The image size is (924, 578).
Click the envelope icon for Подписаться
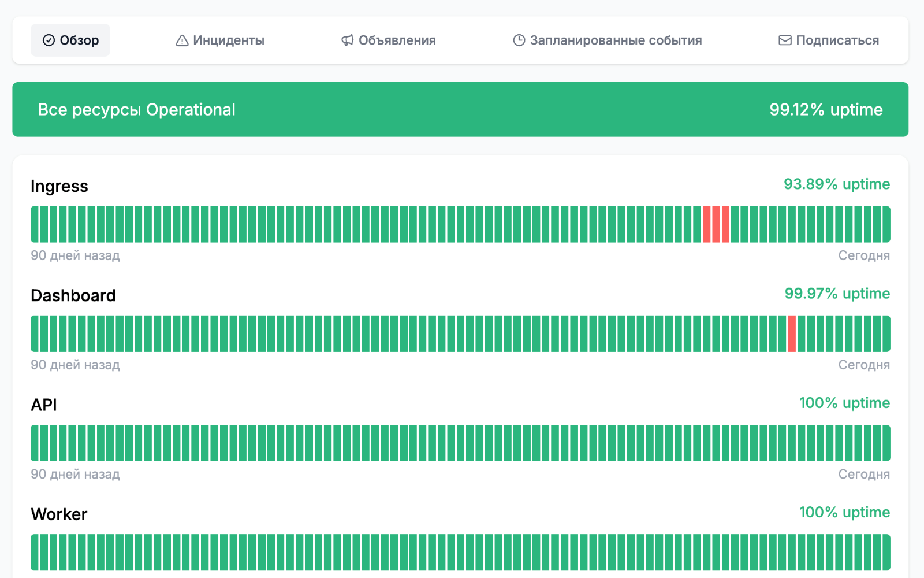(785, 40)
